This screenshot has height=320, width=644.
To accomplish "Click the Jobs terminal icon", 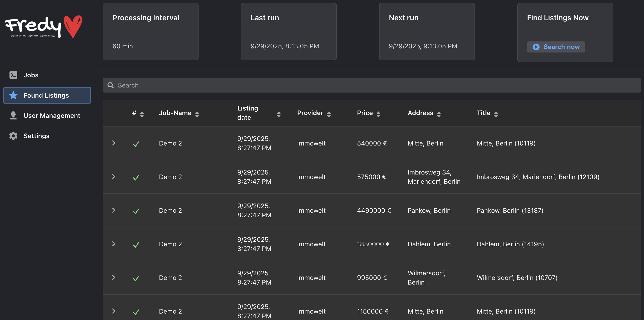I will (13, 75).
